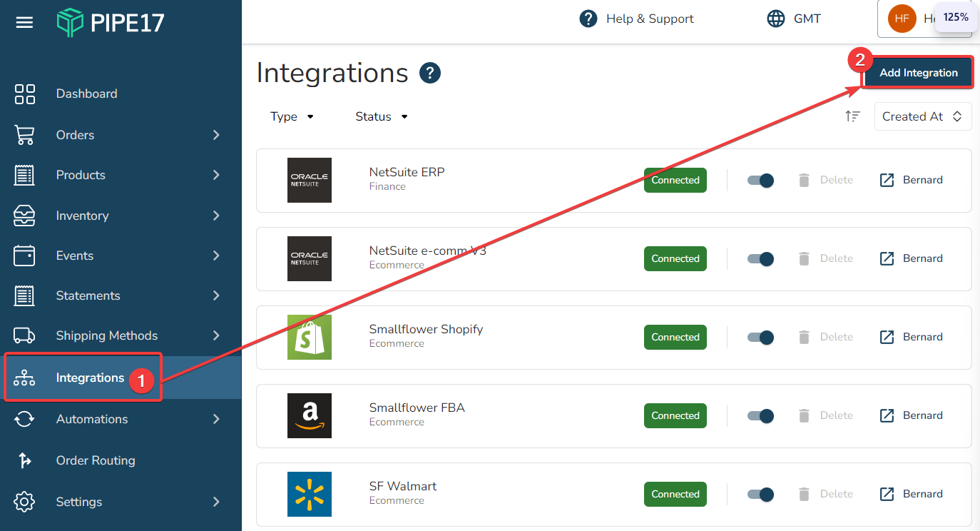Toggle the SF Walmart integration switch
Screen dimensions: 980x531
click(x=760, y=494)
